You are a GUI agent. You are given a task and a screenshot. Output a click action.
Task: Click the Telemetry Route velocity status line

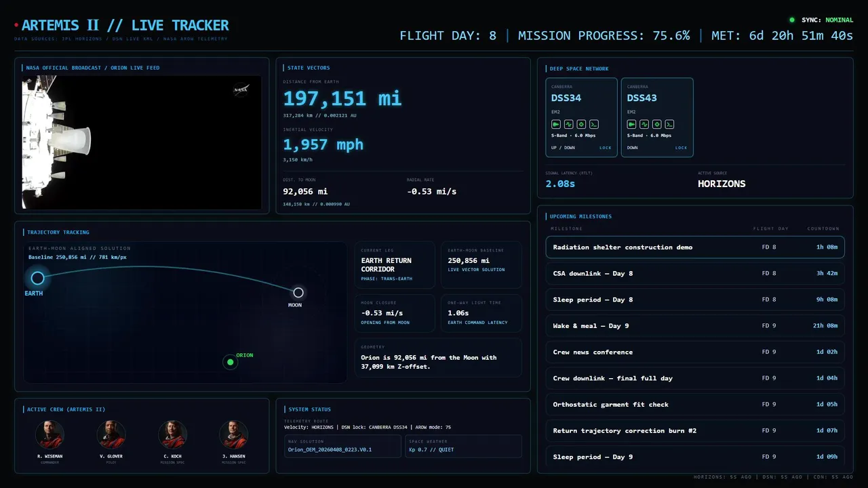[x=368, y=426]
